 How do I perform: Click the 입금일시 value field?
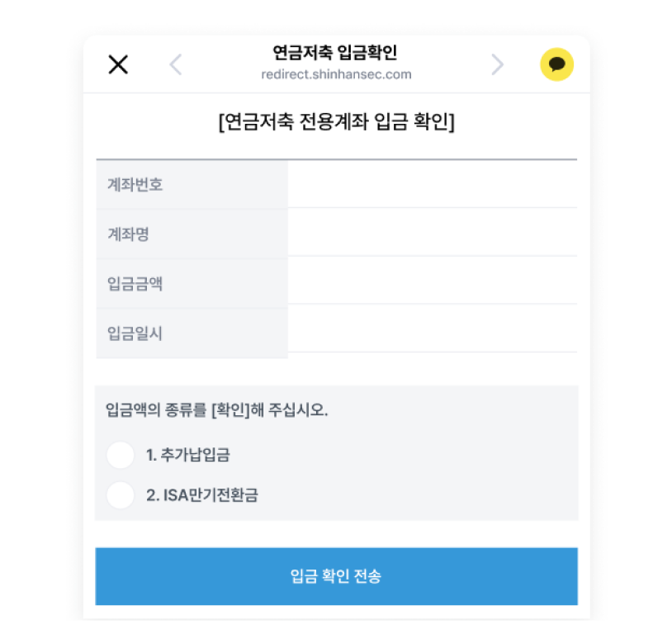[432, 330]
